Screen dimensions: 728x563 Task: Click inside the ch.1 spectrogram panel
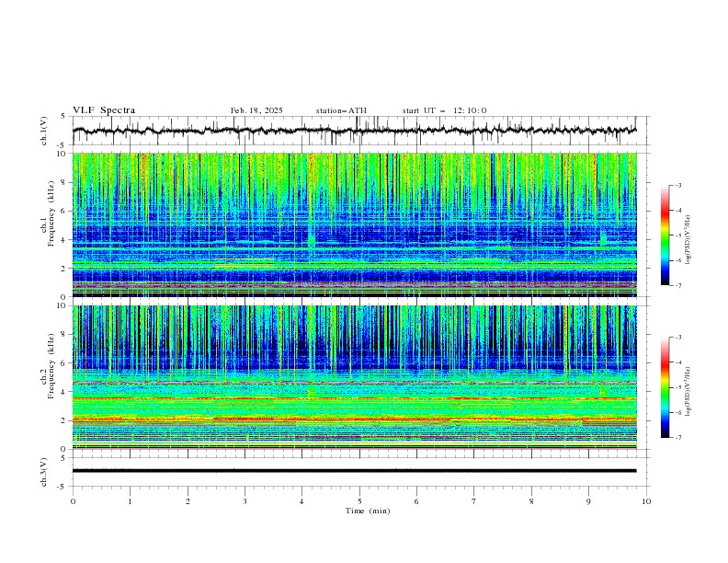(x=354, y=224)
